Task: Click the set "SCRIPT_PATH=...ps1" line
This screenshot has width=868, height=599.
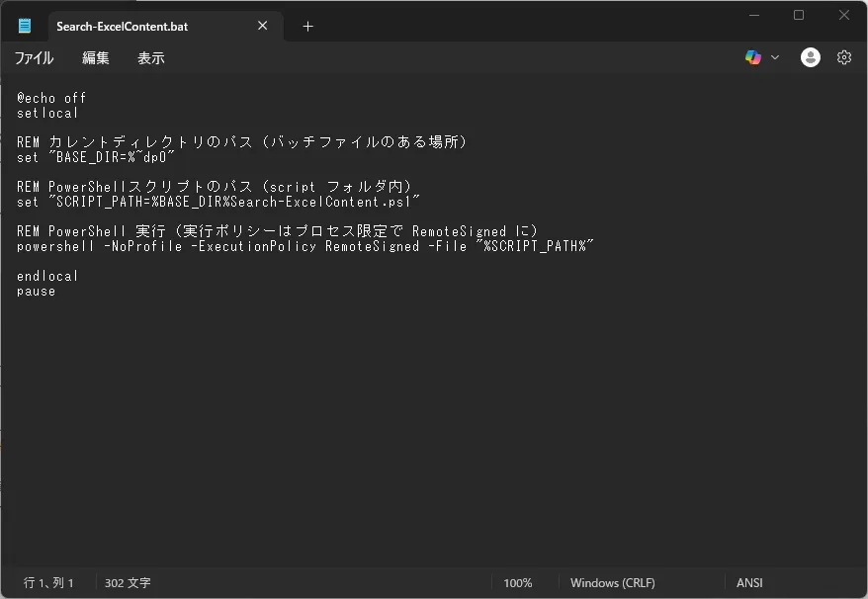Action: 218,202
